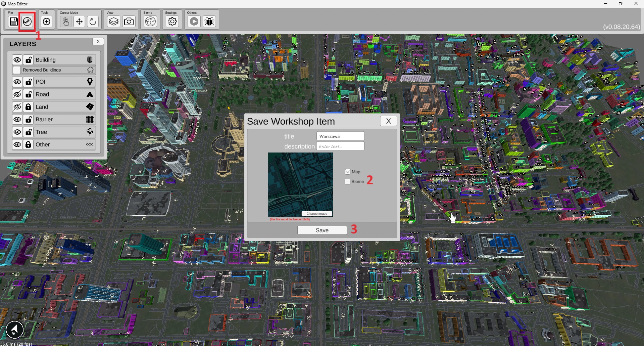The height and width of the screenshot is (346, 644).
Task: Open the Steam Workshop upload tool
Action: [27, 22]
